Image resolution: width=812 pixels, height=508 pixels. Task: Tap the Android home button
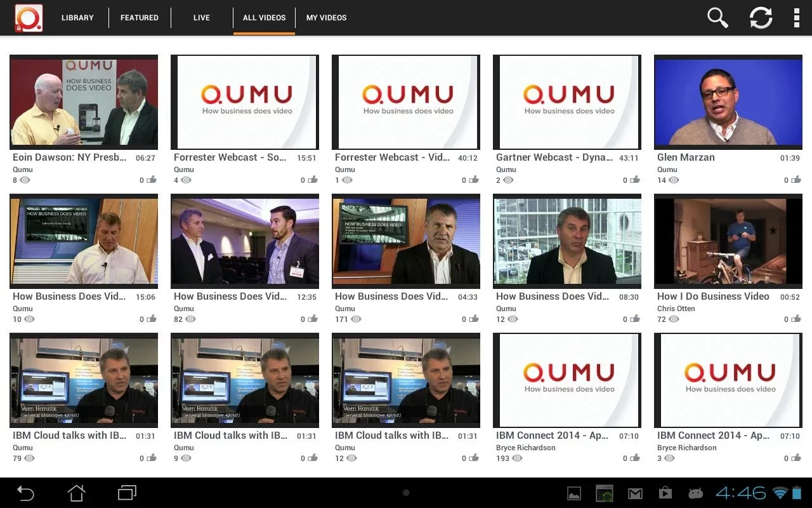click(76, 493)
